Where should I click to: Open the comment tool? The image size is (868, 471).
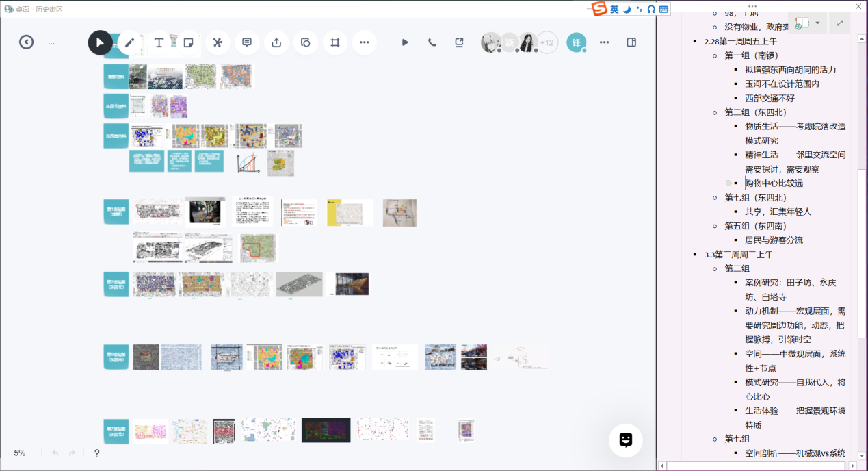247,42
